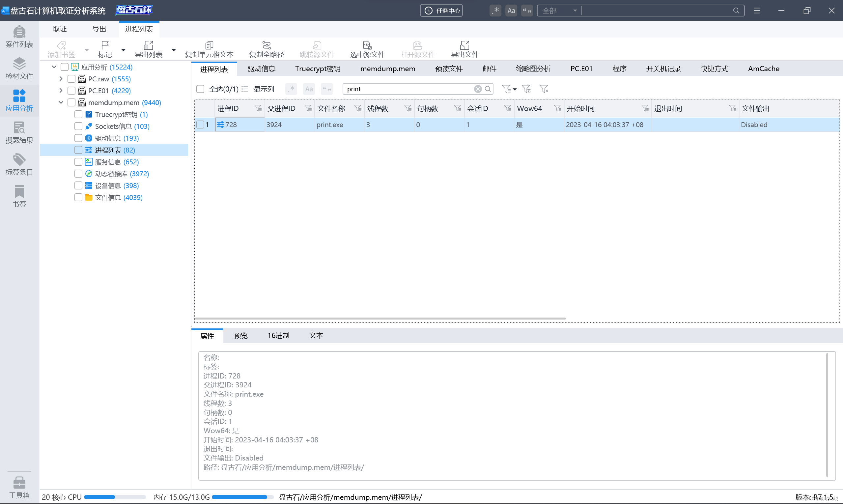
Task: Open the 案件列表 sidebar icon
Action: tap(19, 36)
